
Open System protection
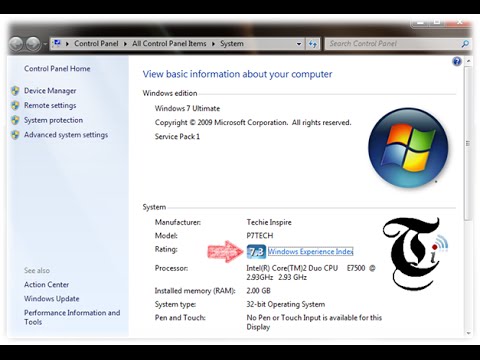click(53, 120)
